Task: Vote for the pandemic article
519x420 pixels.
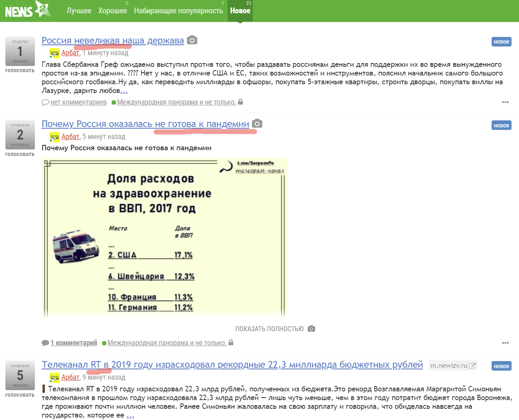Action: (20, 154)
